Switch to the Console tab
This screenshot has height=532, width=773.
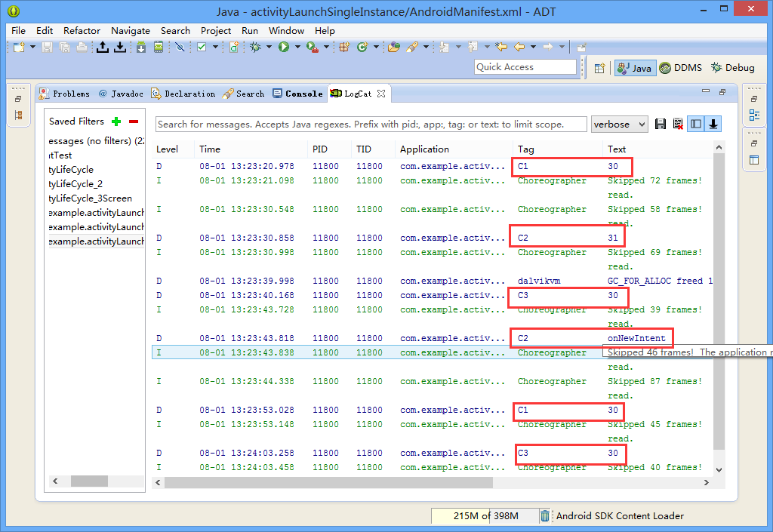click(x=297, y=94)
